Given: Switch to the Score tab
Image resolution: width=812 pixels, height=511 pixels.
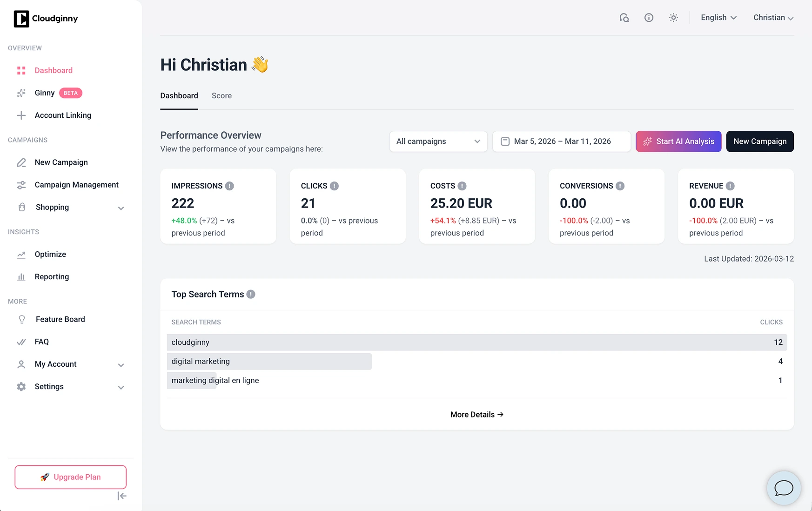Looking at the screenshot, I should click(x=221, y=95).
